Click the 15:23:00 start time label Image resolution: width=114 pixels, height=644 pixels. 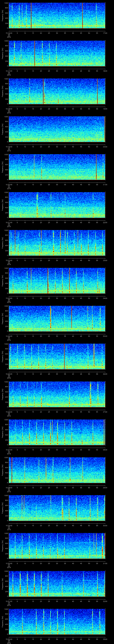tap(9, 298)
